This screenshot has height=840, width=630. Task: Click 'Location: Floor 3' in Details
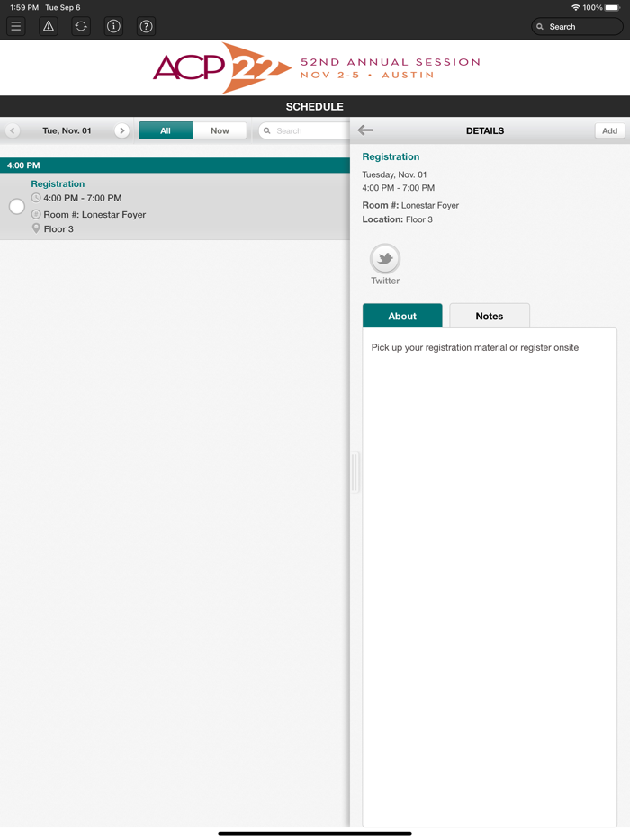tap(397, 219)
